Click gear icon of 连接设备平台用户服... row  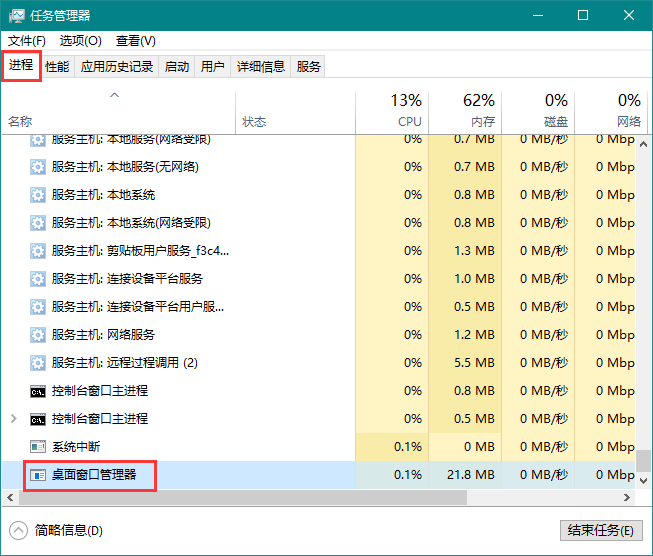pos(38,307)
